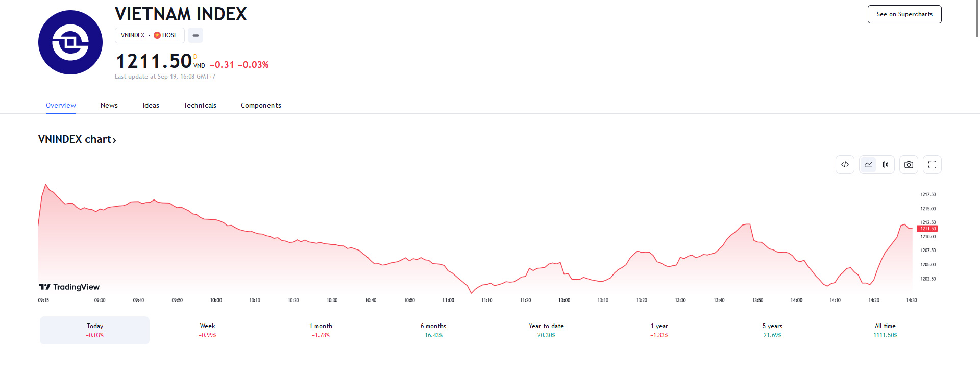Select the Year to date range
This screenshot has height=375, width=980.
[546, 330]
